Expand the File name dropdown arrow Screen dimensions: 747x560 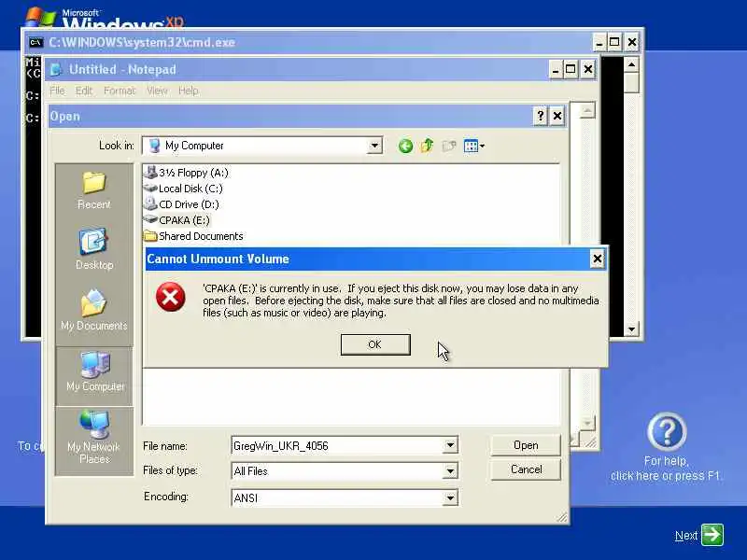pos(450,445)
